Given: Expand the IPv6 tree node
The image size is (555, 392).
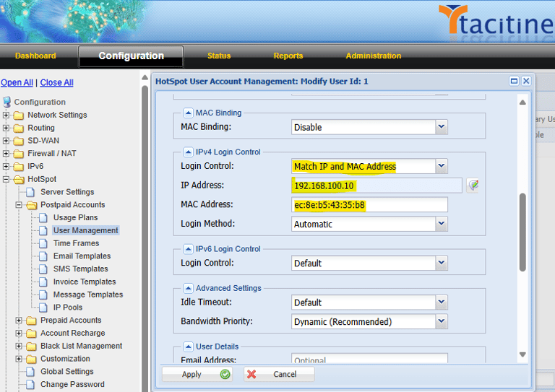Looking at the screenshot, I should 6,166.
